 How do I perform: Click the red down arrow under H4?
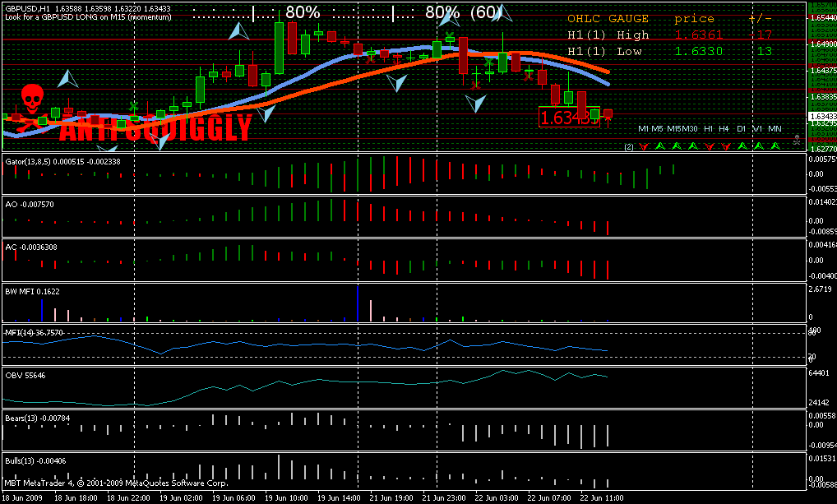point(726,146)
